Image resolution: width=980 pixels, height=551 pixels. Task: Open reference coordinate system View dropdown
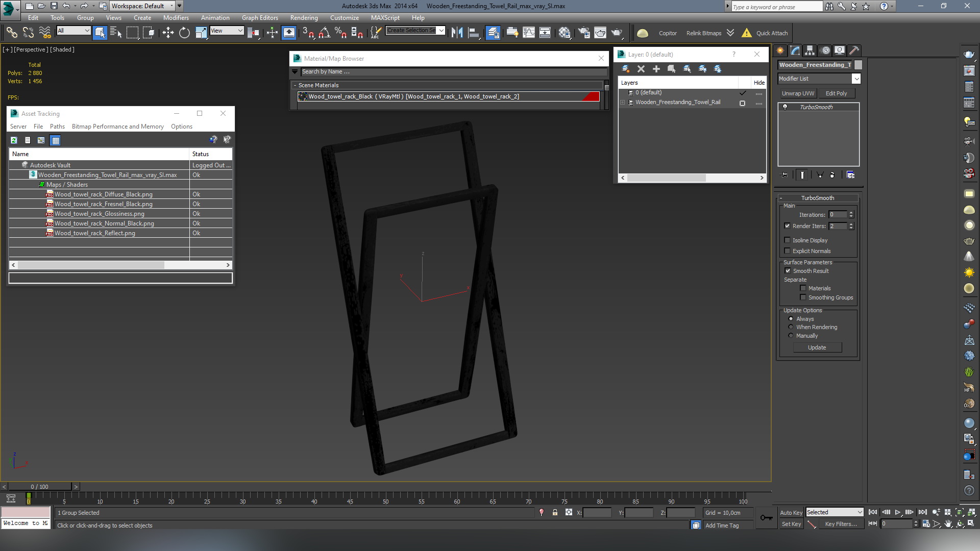[227, 31]
